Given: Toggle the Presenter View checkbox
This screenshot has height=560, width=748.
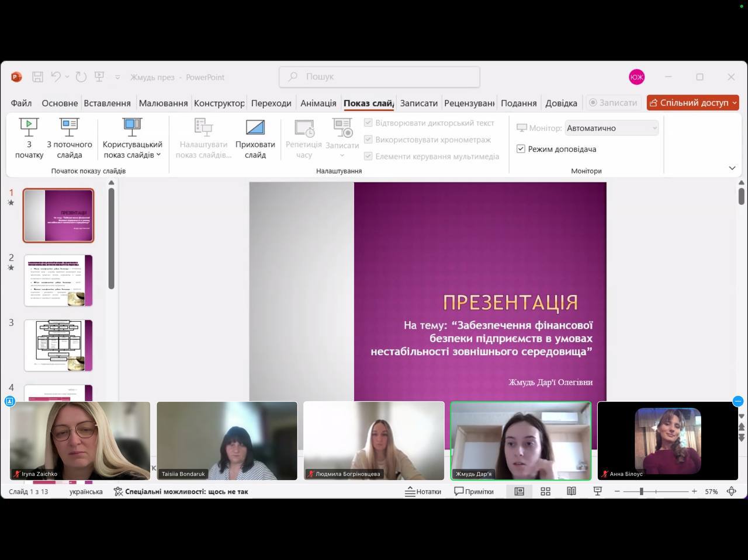Looking at the screenshot, I should click(x=521, y=149).
